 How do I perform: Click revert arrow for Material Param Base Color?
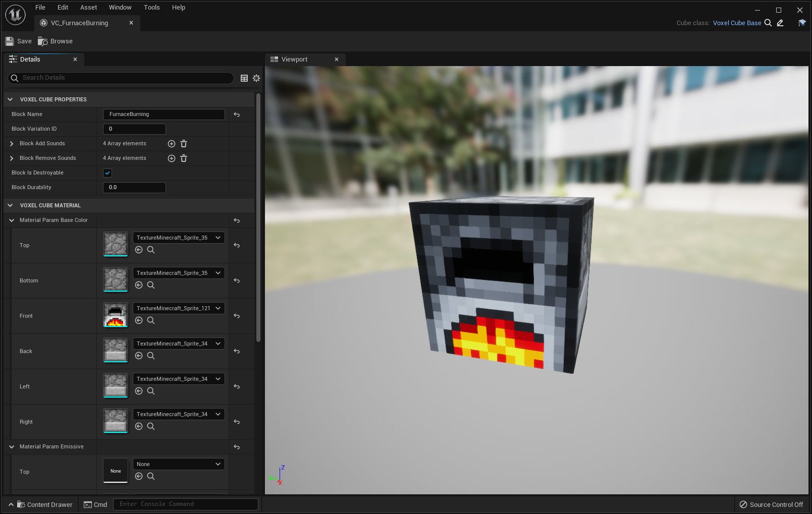coord(236,220)
